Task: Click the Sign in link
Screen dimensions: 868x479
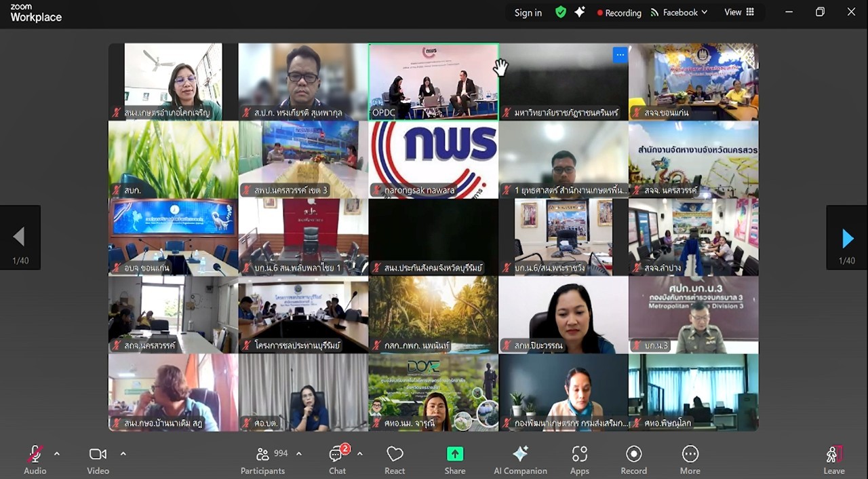Action: point(528,12)
